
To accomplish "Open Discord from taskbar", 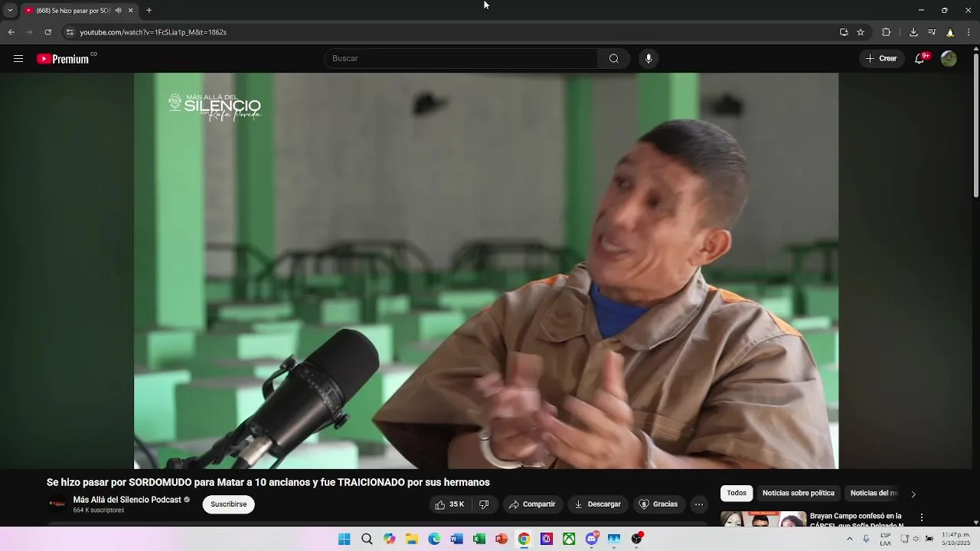I will pos(592,539).
